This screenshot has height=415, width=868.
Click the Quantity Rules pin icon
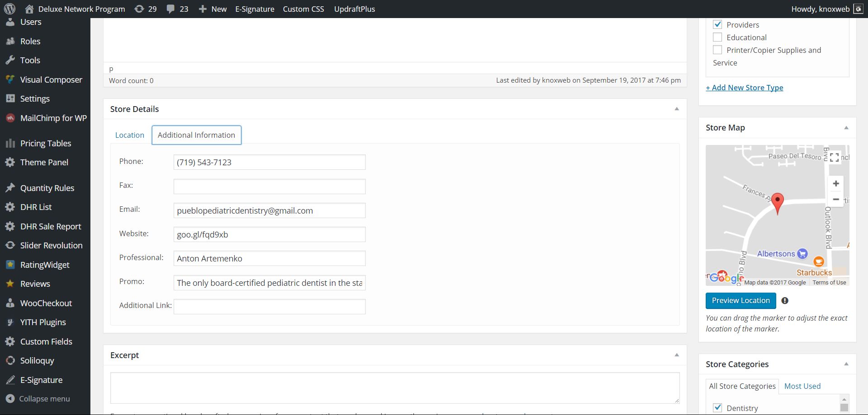pyautogui.click(x=10, y=188)
